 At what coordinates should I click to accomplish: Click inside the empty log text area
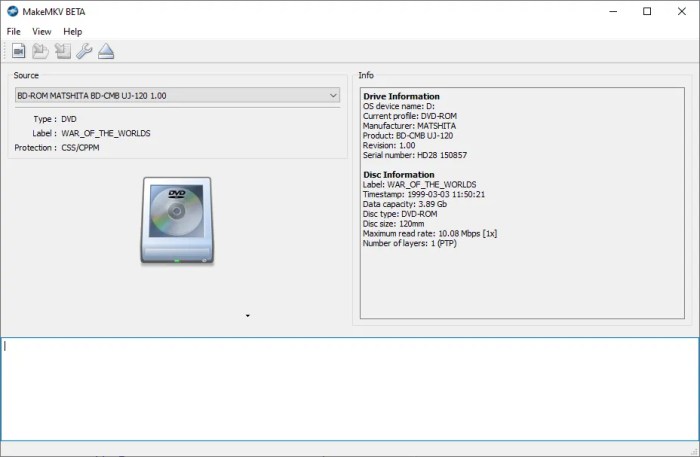350,389
